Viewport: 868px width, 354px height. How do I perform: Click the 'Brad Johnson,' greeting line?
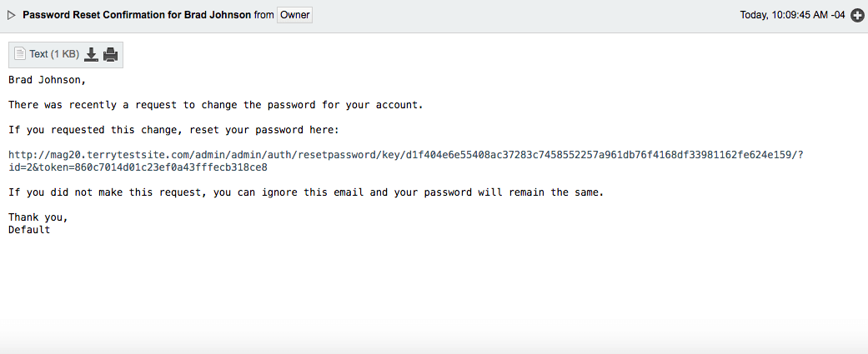pos(48,80)
